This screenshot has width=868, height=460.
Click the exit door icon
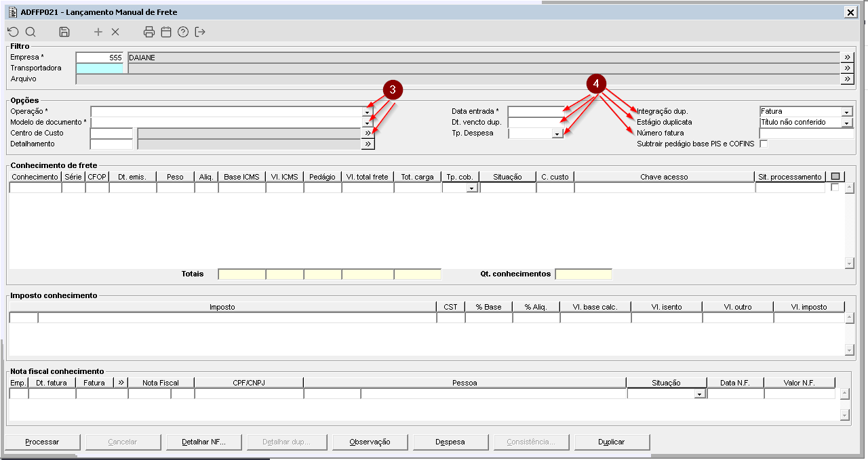(200, 32)
